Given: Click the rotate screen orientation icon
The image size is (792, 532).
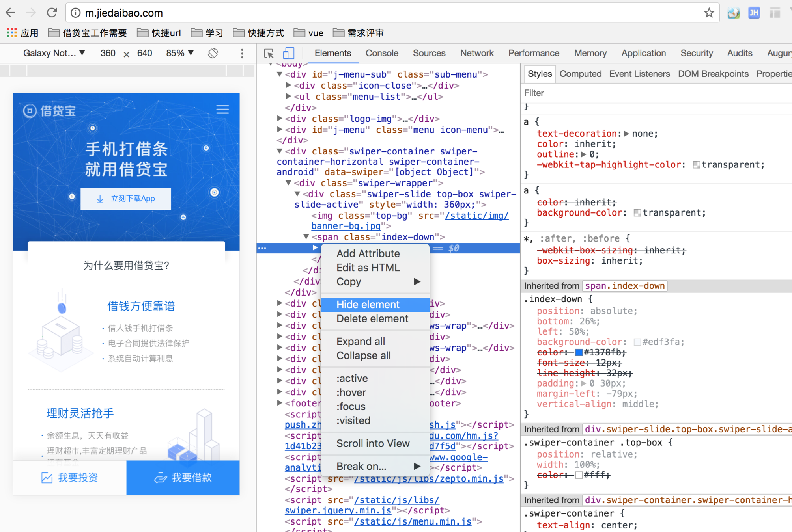Looking at the screenshot, I should point(213,53).
